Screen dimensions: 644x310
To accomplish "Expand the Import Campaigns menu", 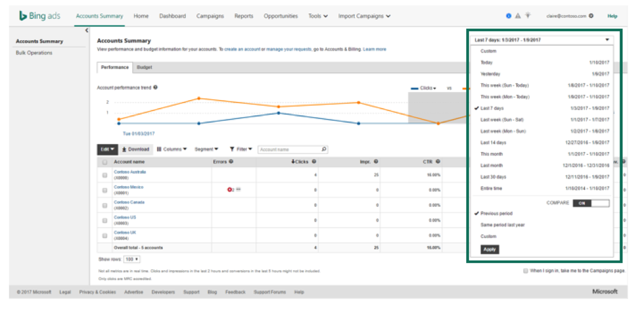I will pos(364,16).
